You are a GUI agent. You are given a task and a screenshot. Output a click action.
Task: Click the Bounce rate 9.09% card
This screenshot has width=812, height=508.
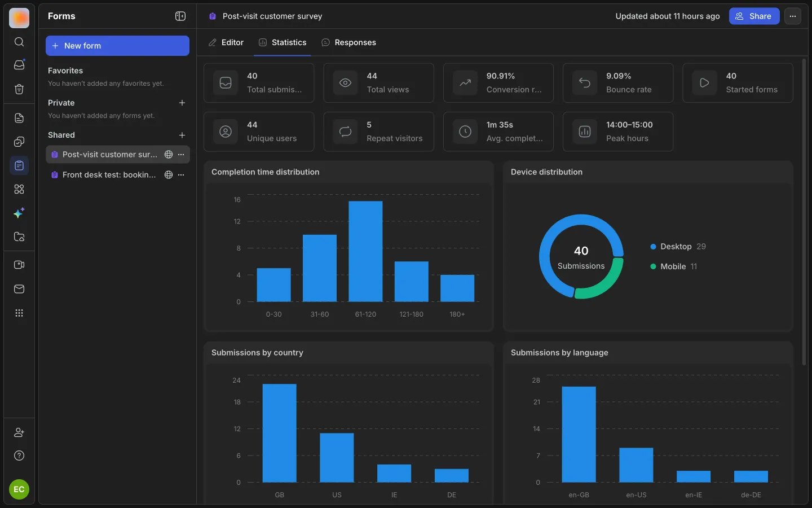(618, 83)
